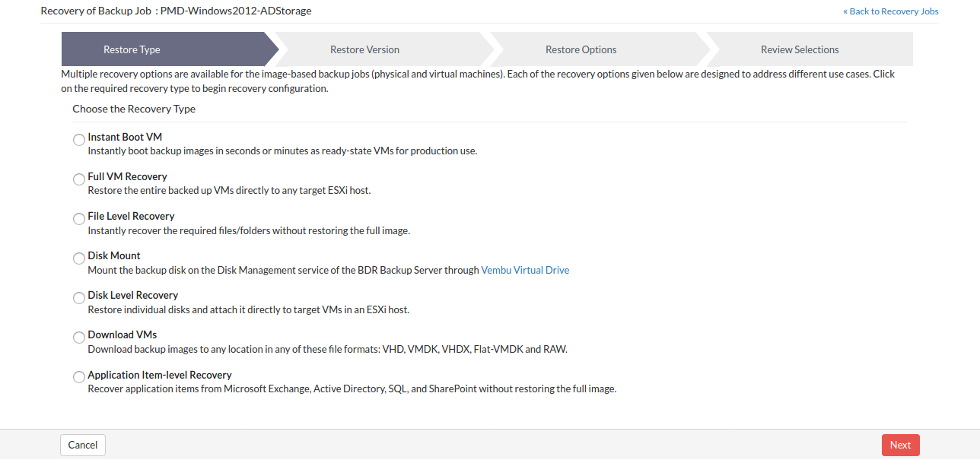Click the File Level Recovery heading
This screenshot has width=980, height=463.
tap(131, 216)
